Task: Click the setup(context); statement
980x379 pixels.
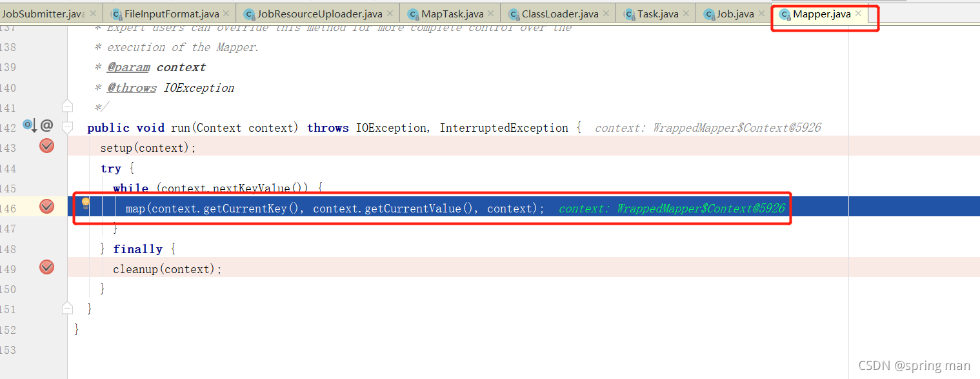Action: coord(148,148)
